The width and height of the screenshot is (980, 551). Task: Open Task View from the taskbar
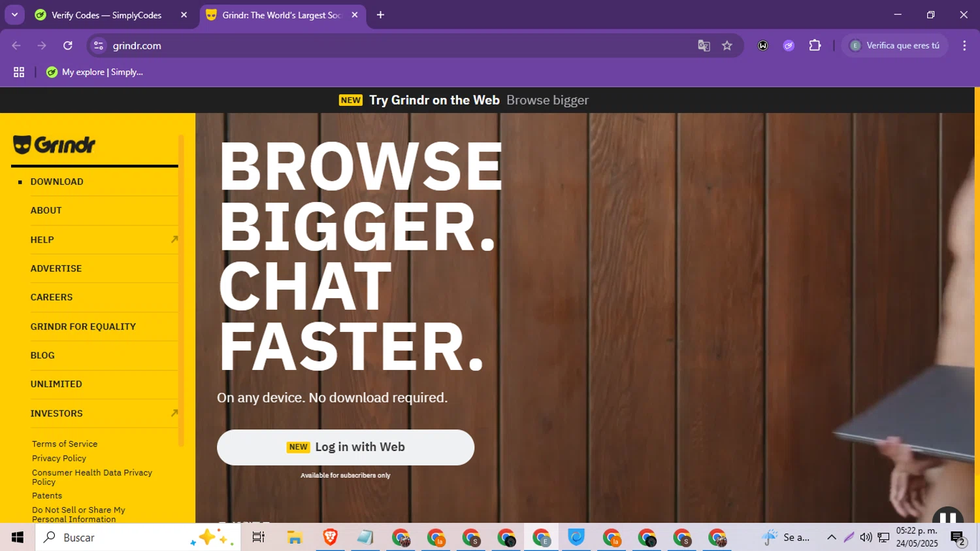[x=258, y=537]
